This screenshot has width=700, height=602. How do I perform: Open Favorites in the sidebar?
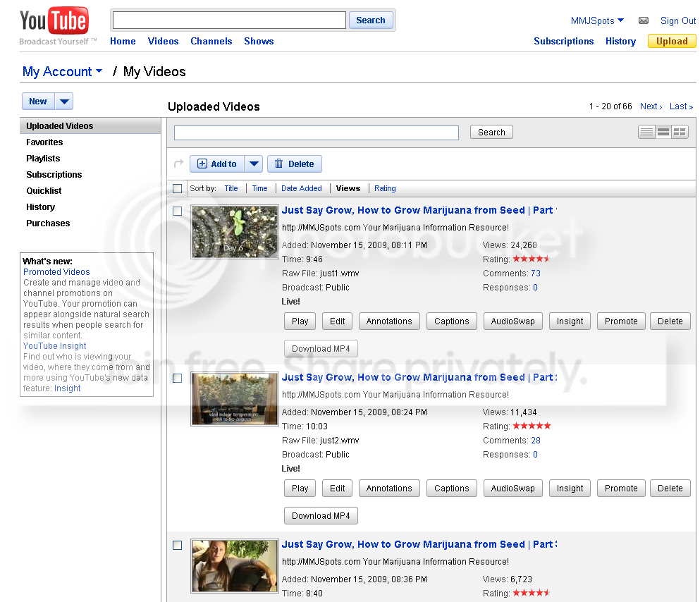pos(44,142)
